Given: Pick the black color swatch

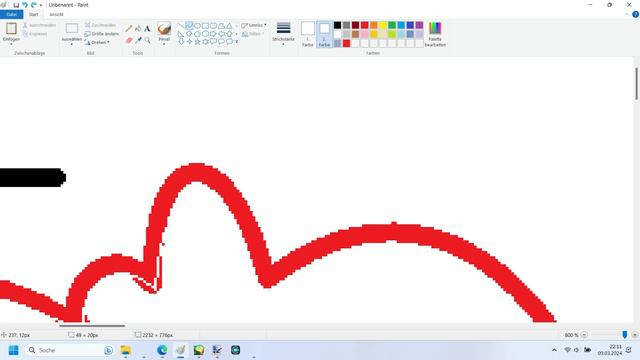Looking at the screenshot, I should 338,25.
